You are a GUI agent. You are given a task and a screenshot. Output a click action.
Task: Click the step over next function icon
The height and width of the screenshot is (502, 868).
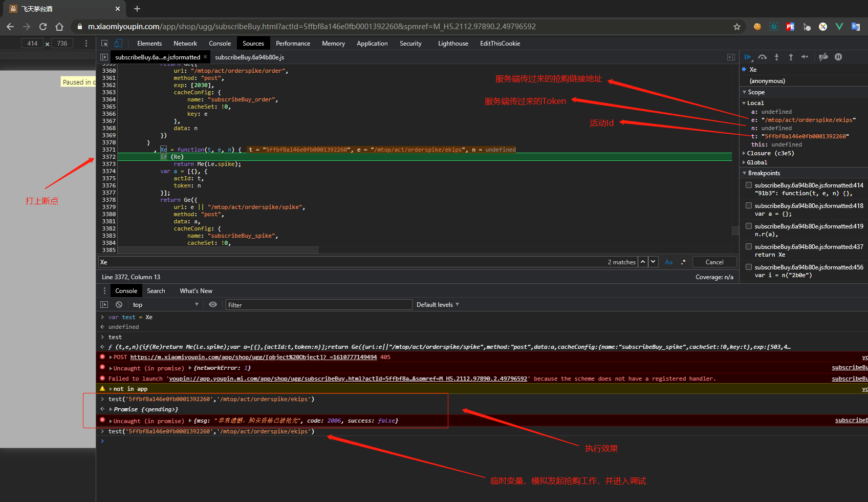tap(763, 57)
